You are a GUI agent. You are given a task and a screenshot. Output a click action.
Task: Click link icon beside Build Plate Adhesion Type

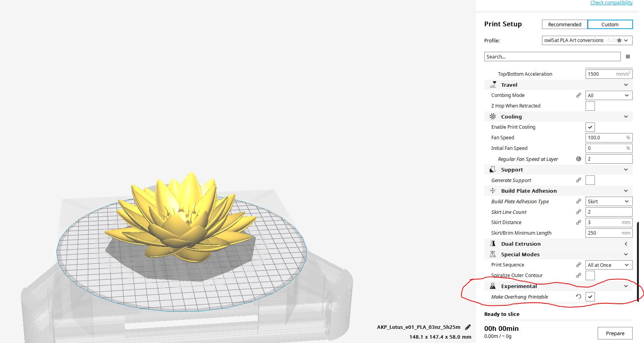[x=578, y=201]
